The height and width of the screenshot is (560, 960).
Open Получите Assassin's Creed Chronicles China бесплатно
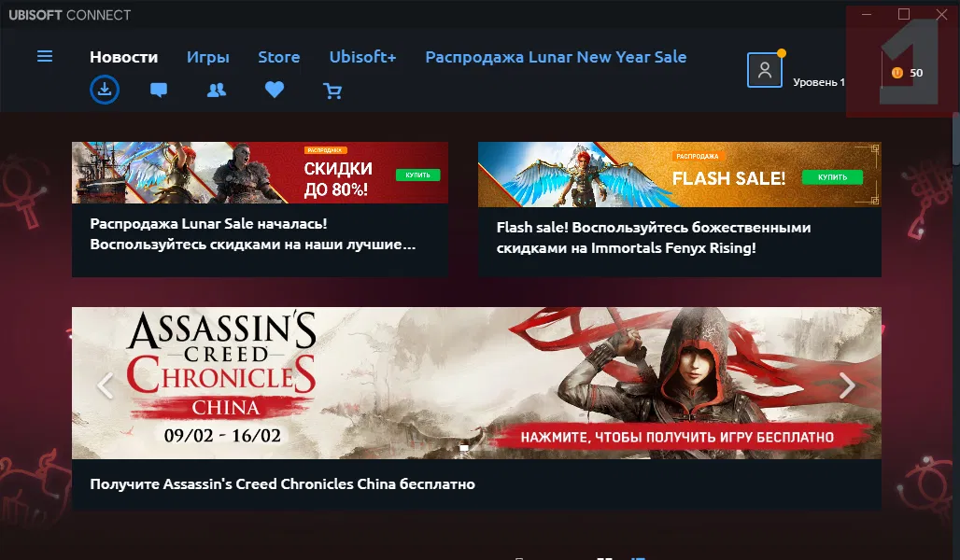pyautogui.click(x=282, y=484)
